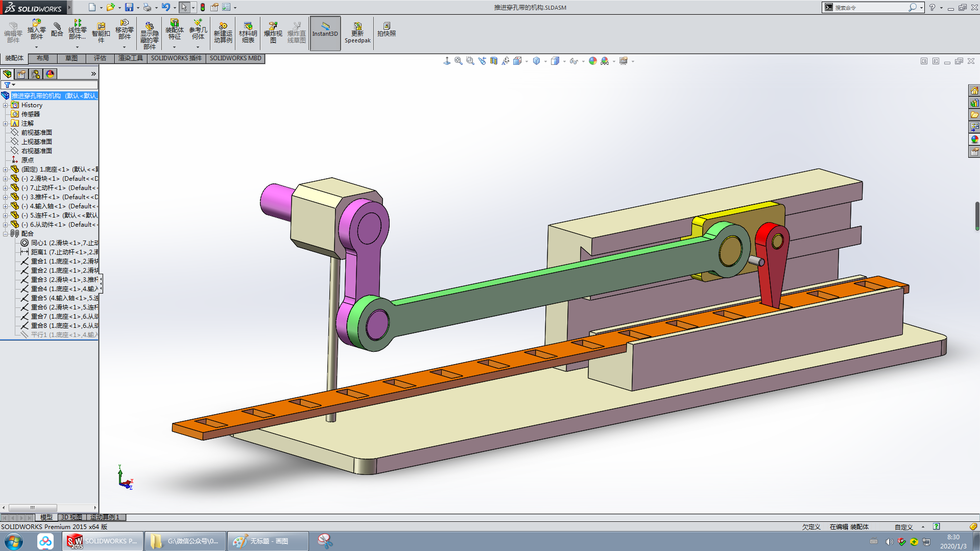
Task: Select the 重合5 mate
Action: 59,298
